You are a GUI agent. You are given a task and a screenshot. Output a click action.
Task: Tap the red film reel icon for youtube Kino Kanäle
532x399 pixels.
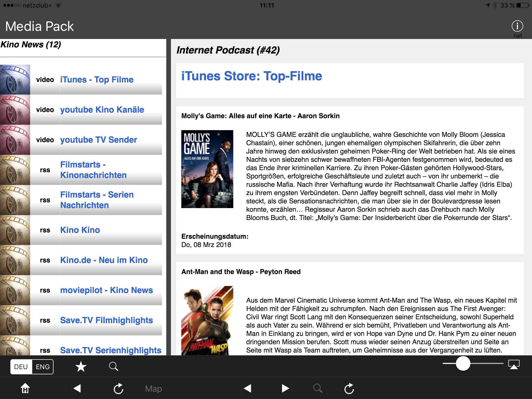pyautogui.click(x=15, y=110)
